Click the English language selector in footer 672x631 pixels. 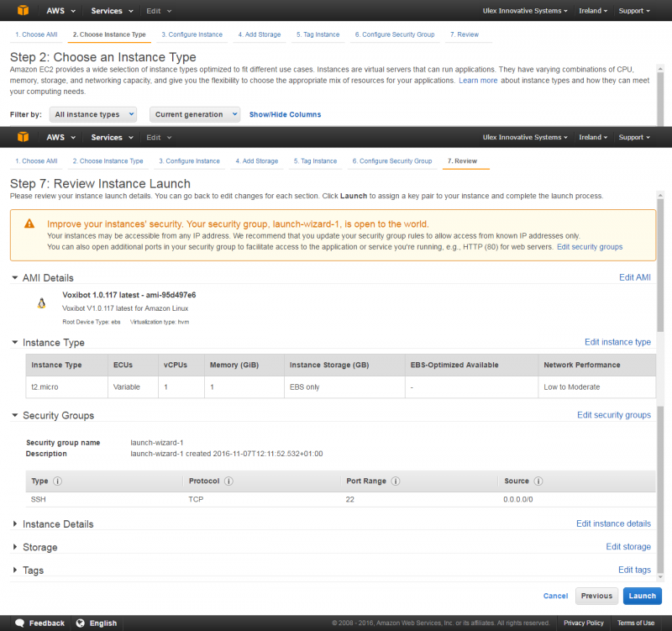point(97,623)
